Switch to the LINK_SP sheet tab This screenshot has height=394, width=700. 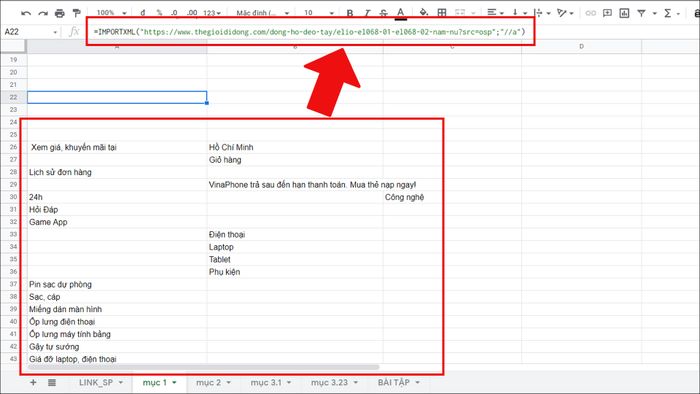point(101,382)
